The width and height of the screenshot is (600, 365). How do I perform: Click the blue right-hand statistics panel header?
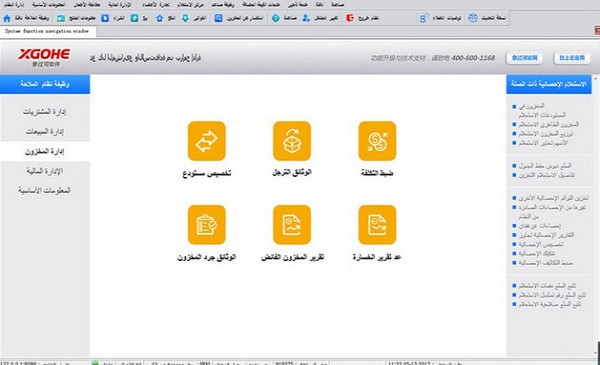(549, 84)
